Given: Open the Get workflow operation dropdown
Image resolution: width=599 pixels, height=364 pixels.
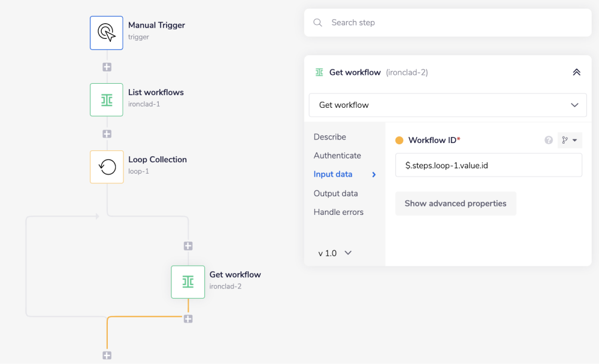Looking at the screenshot, I should [x=447, y=105].
